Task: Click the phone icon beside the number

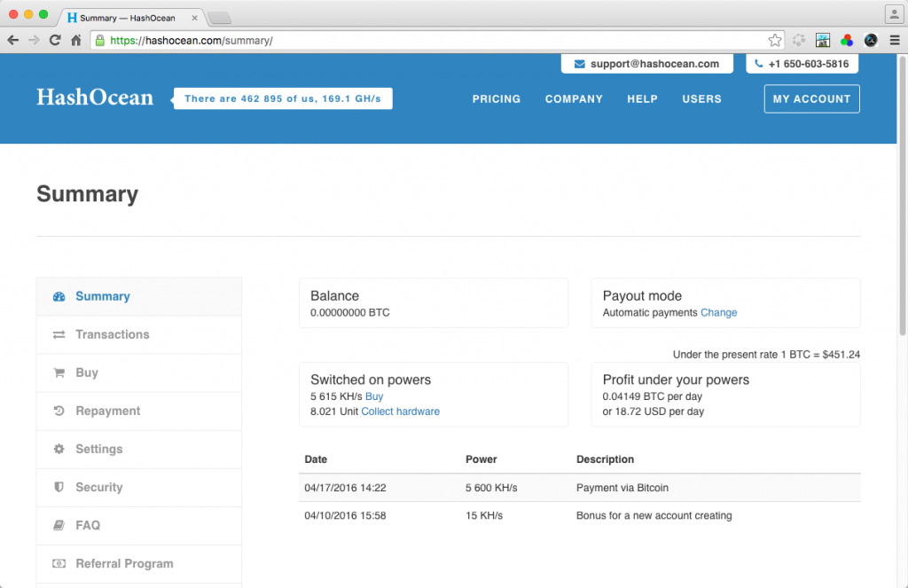Action: tap(759, 64)
